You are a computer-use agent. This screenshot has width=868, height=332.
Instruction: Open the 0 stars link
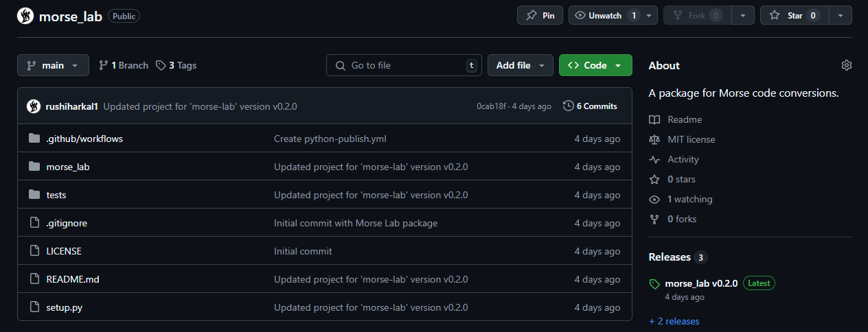coord(681,179)
